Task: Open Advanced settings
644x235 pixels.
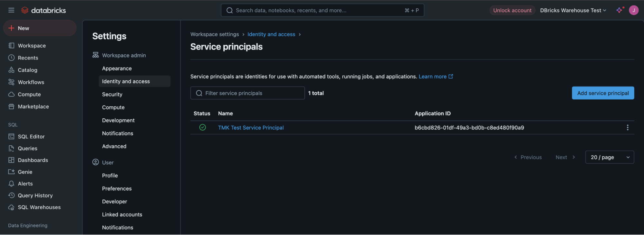Action: coord(114,146)
